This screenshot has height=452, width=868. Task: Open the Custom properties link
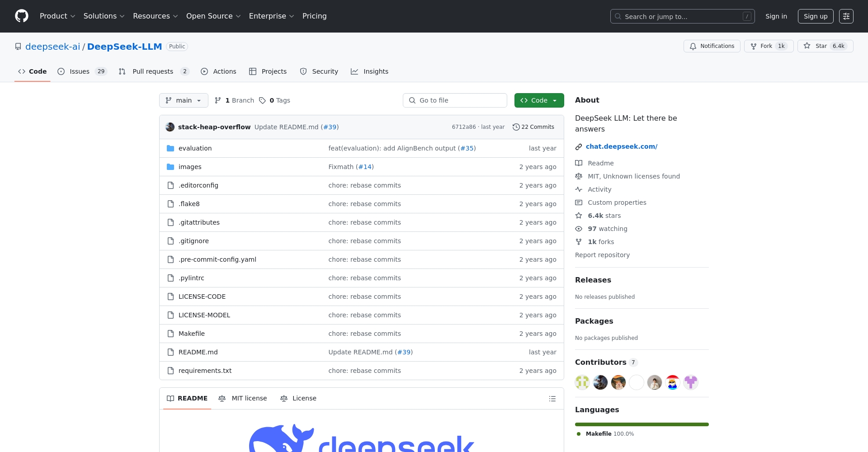617,202
